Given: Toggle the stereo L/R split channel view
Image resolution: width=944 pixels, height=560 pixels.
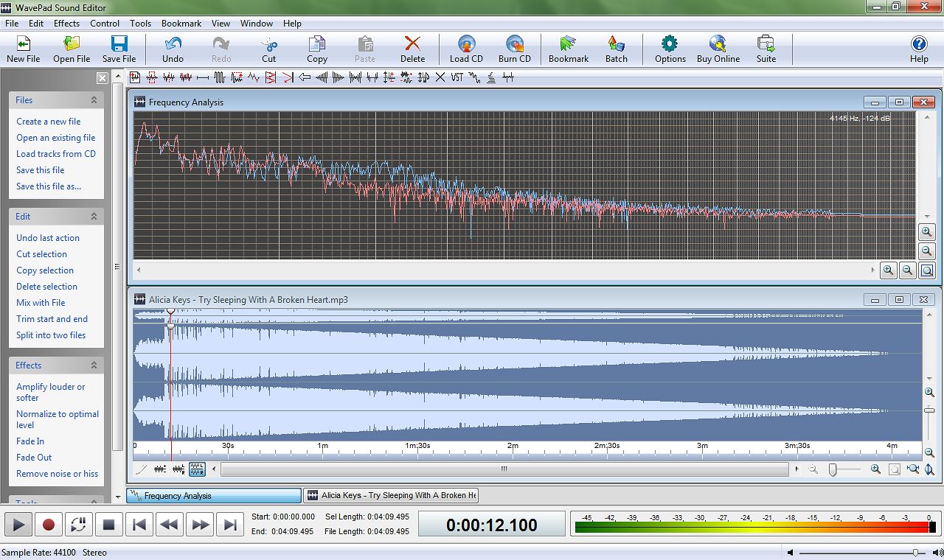Looking at the screenshot, I should point(196,469).
